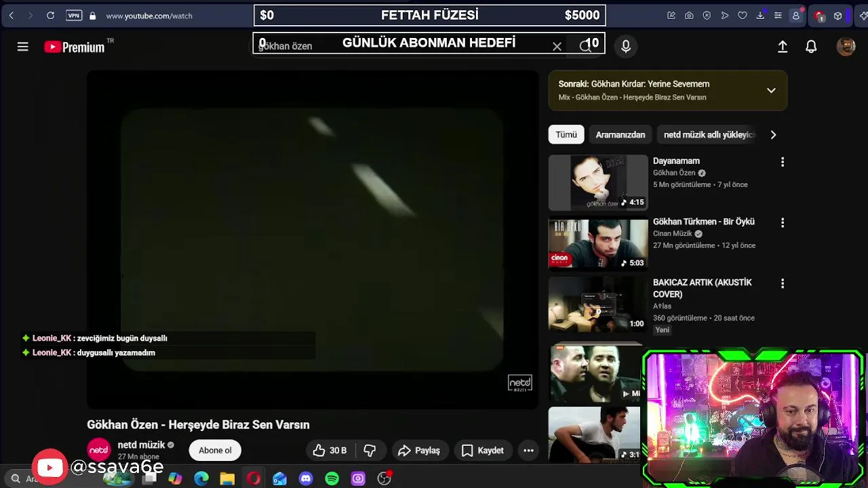The width and height of the screenshot is (868, 488).
Task: Open the video's more actions menu
Action: click(528, 450)
